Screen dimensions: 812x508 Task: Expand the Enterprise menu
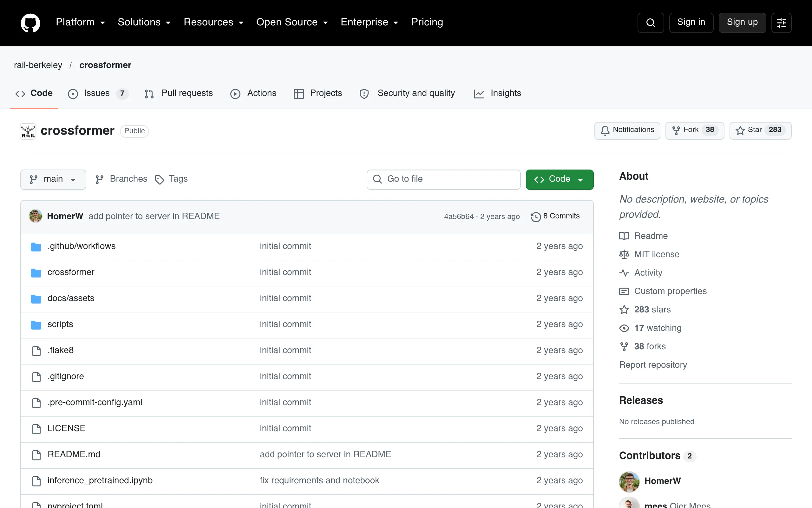coord(370,22)
